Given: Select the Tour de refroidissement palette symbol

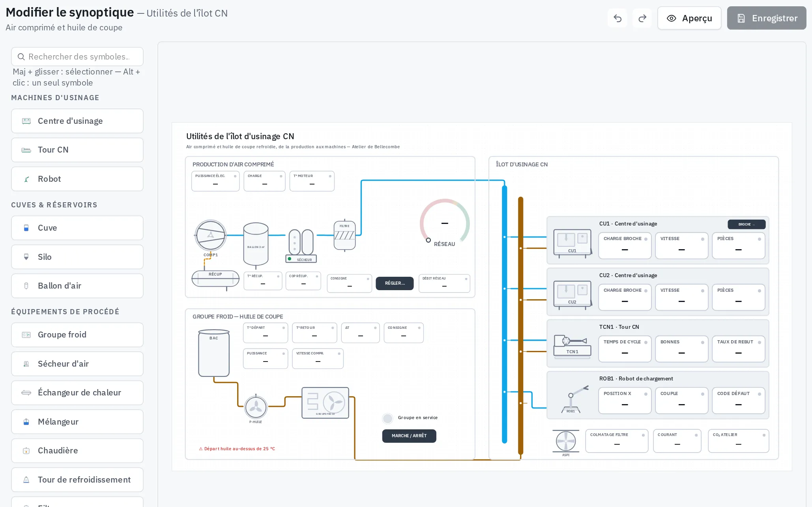Looking at the screenshot, I should click(x=77, y=480).
